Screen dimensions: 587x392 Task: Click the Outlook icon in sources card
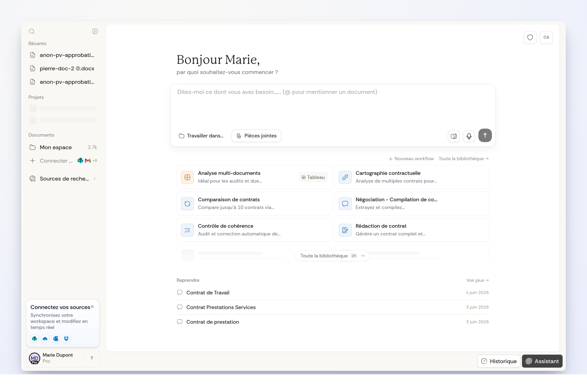pos(56,339)
